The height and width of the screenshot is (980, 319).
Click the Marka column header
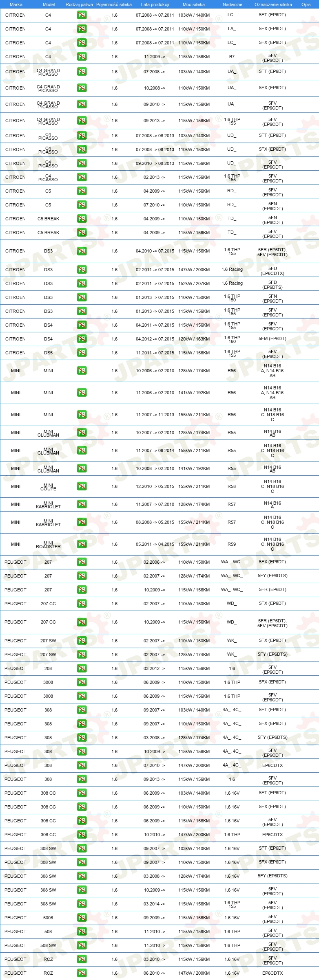coord(16,4)
